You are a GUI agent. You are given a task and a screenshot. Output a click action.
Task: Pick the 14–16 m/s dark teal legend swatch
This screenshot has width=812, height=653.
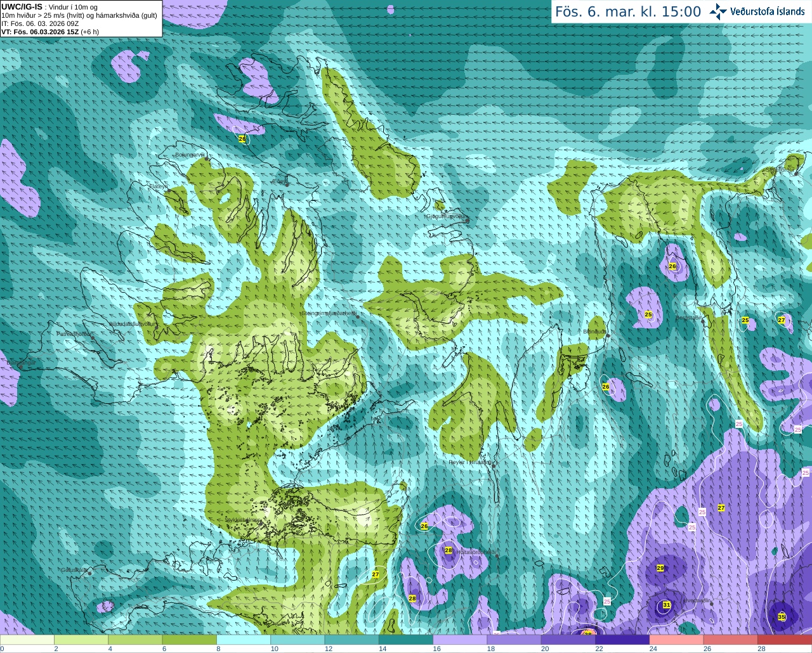coord(406,640)
